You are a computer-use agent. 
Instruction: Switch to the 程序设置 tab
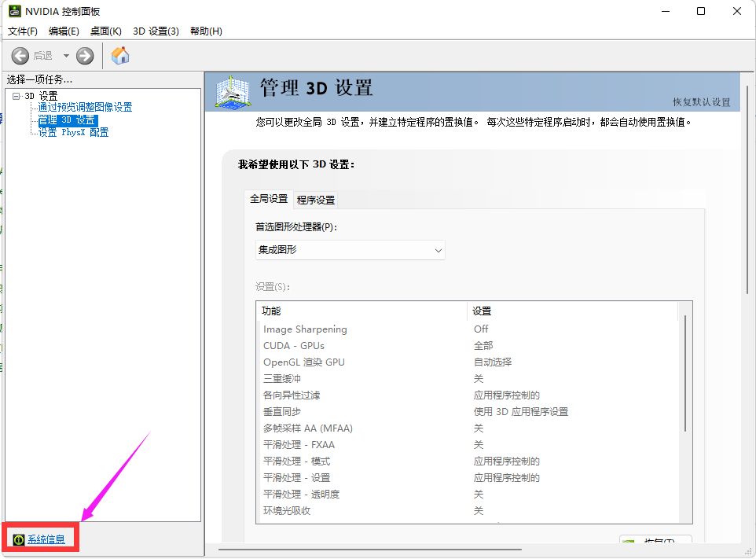[317, 200]
